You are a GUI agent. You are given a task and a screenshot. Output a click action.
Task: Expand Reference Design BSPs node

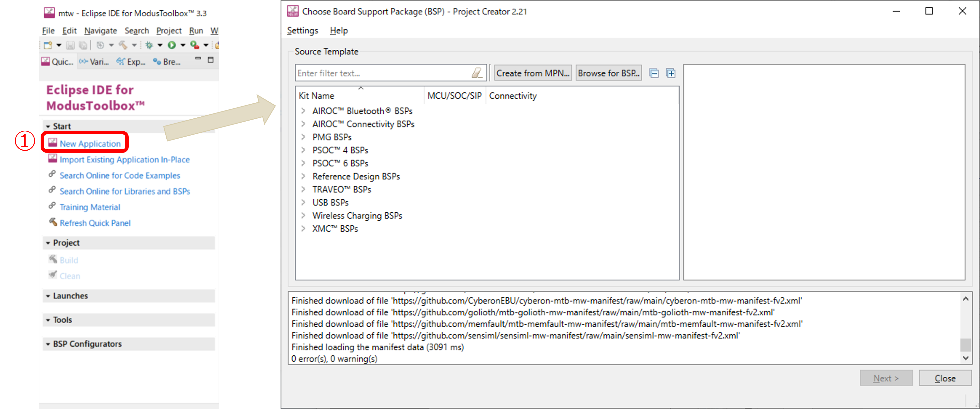pos(303,176)
